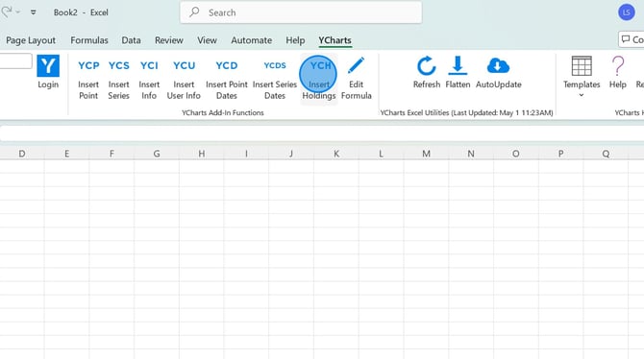Click YCU Insert User Info button

tap(184, 79)
